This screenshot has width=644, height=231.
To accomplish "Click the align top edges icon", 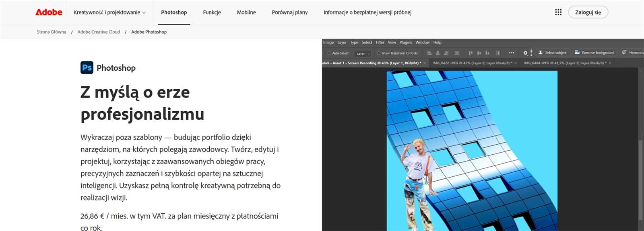I will point(470,53).
